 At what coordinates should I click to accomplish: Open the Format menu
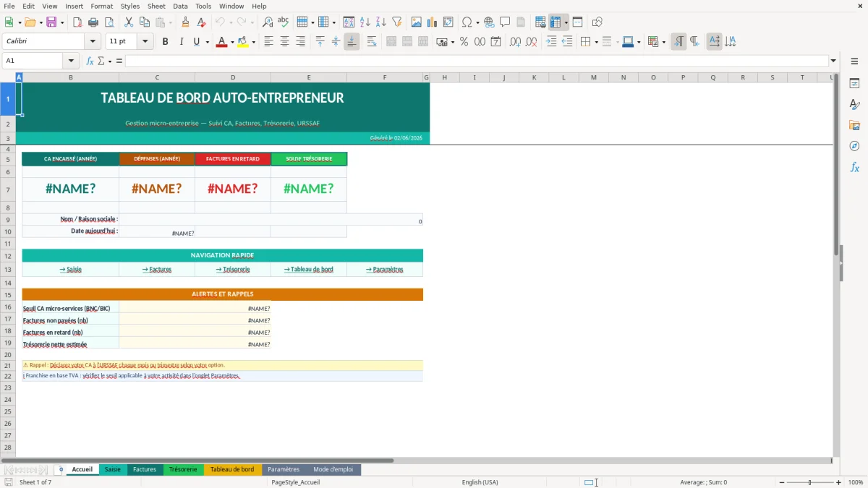pyautogui.click(x=101, y=6)
